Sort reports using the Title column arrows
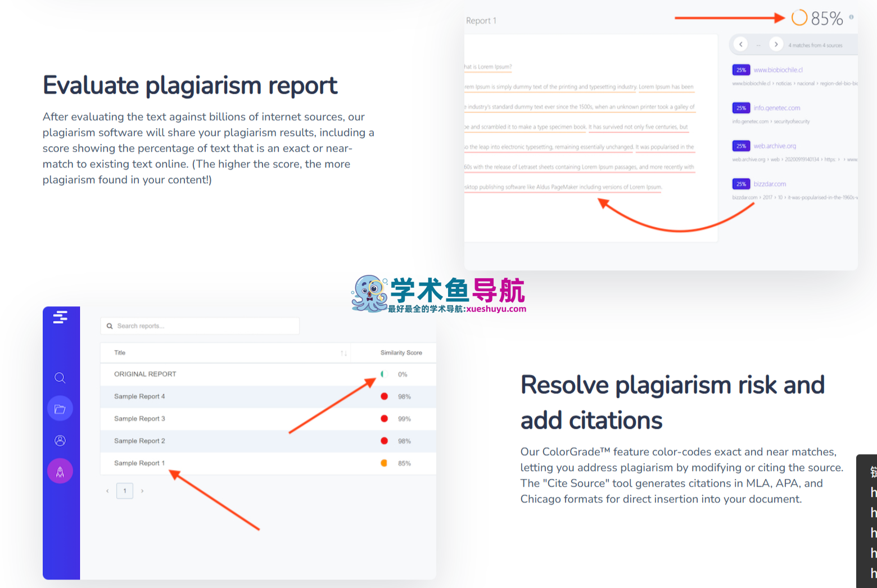 (x=343, y=353)
